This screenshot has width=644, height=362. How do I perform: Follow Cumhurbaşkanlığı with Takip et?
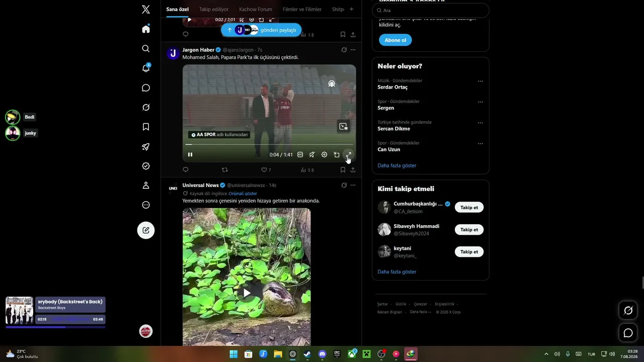click(x=469, y=208)
